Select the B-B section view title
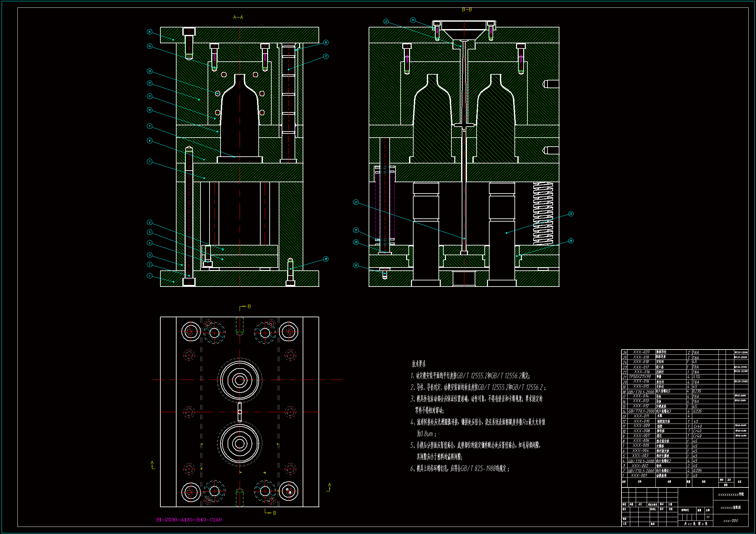The image size is (756, 534). pyautogui.click(x=467, y=10)
